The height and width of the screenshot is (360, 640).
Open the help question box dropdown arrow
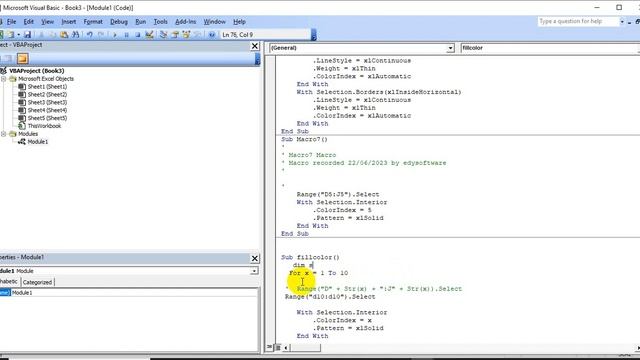[622, 22]
